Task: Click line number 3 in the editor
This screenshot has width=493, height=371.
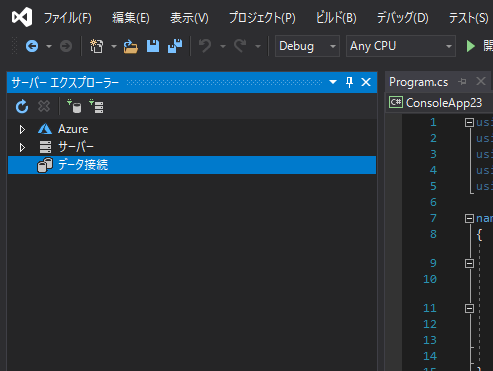Action: (433, 154)
